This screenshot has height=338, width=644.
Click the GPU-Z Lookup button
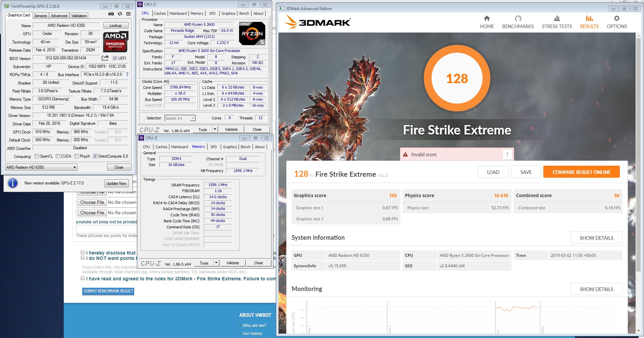pyautogui.click(x=115, y=25)
